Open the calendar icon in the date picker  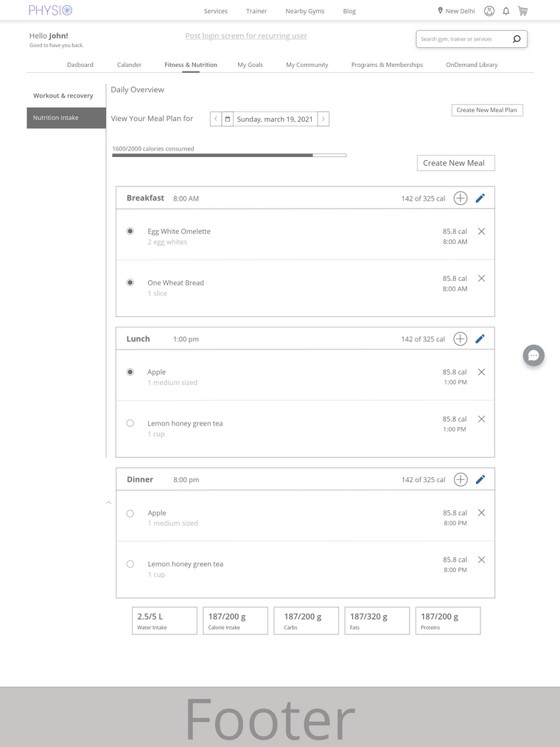228,119
